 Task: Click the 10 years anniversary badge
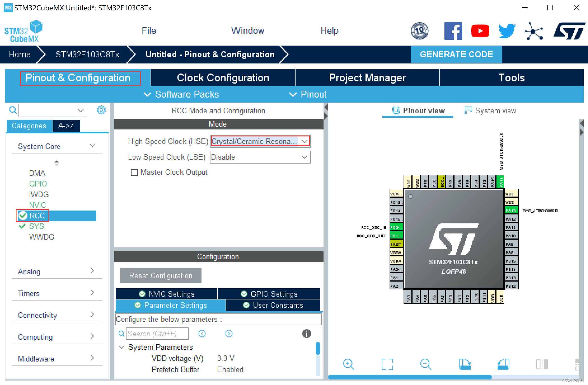419,31
